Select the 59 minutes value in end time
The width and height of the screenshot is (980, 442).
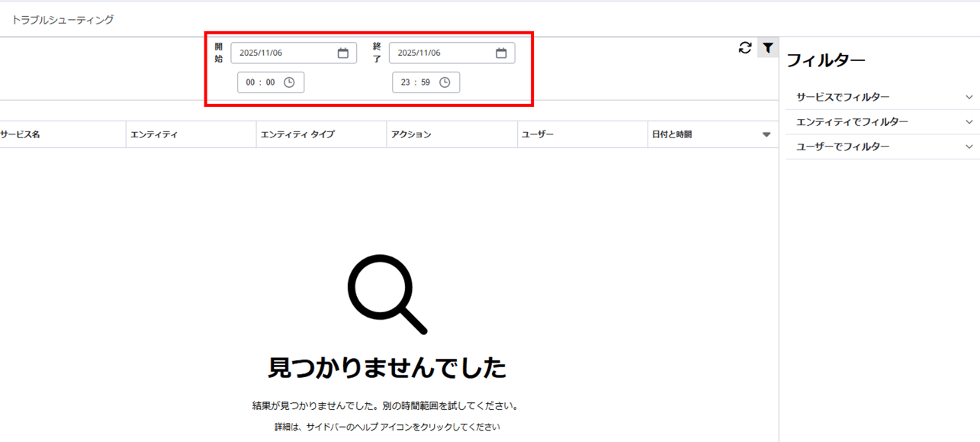click(x=426, y=82)
